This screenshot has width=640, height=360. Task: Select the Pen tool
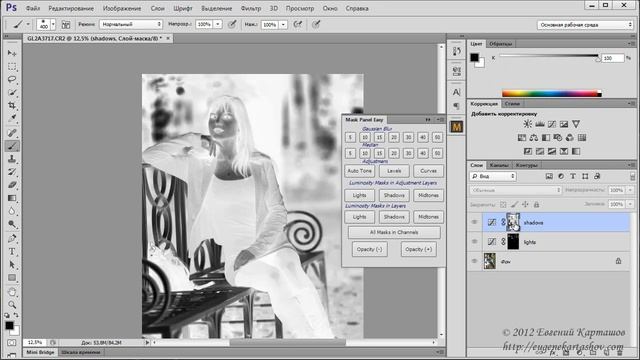(12, 238)
